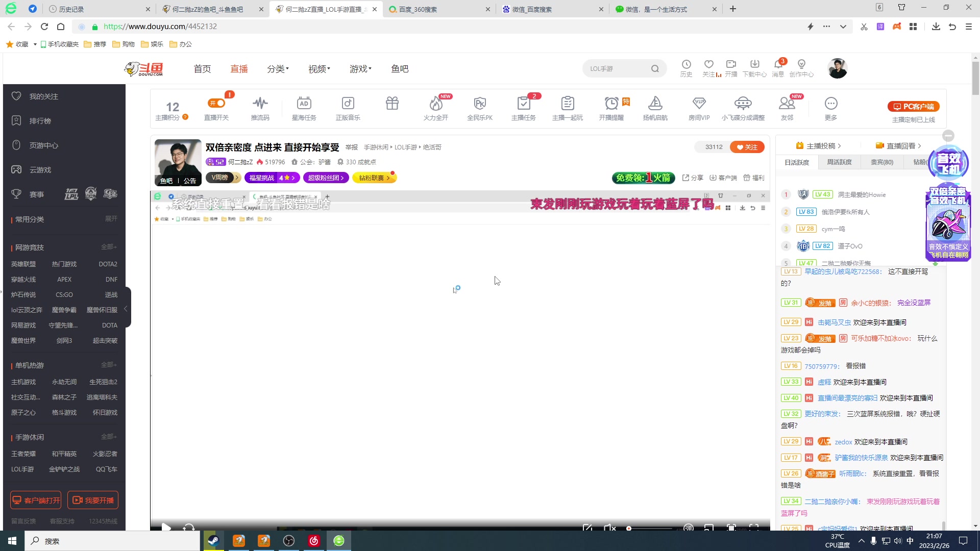Switch to the 周活跃 tab

pyautogui.click(x=840, y=162)
